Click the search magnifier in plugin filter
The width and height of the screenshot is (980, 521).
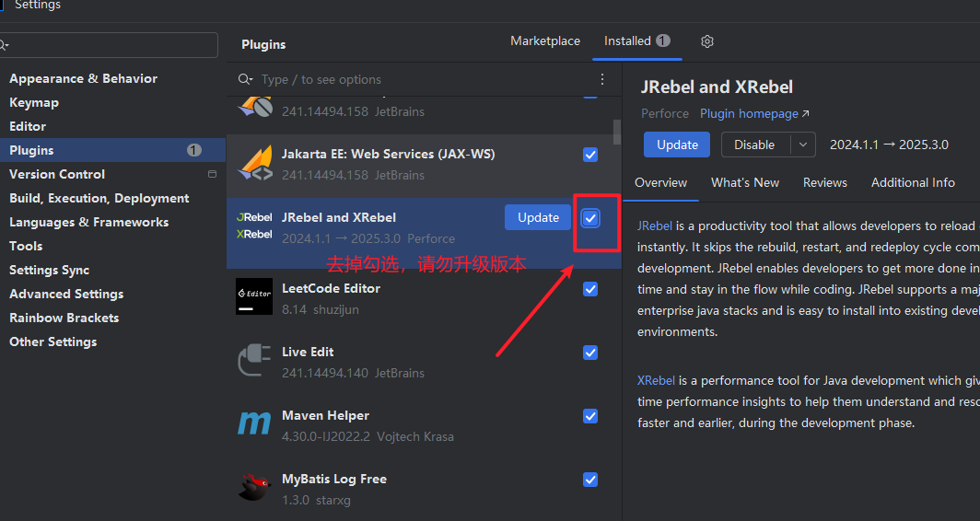pyautogui.click(x=245, y=79)
